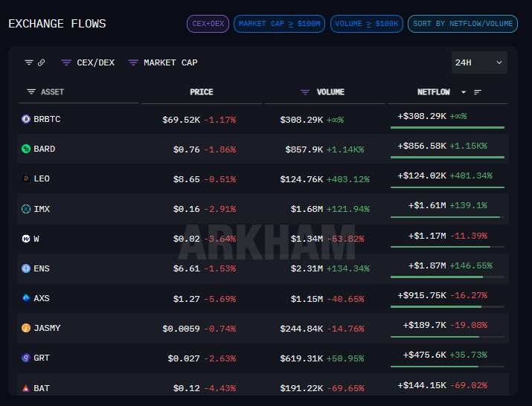Click the BAT netflow +$144.15K
This screenshot has height=406, width=532.
pyautogui.click(x=422, y=385)
